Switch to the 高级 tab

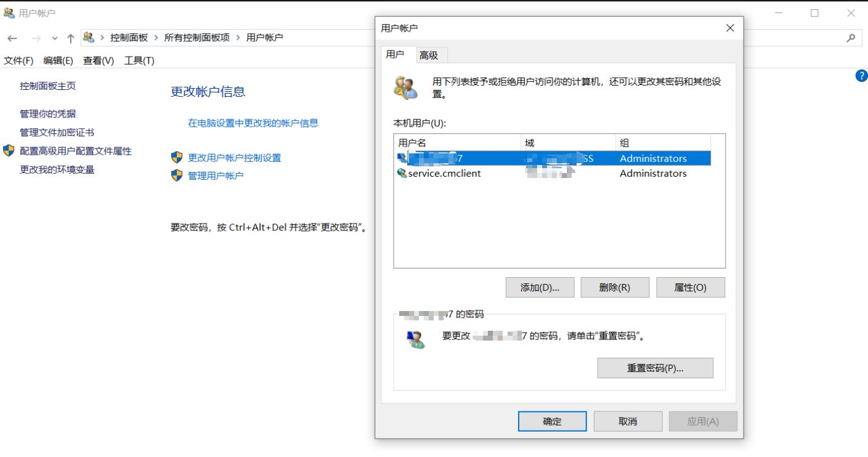point(429,55)
